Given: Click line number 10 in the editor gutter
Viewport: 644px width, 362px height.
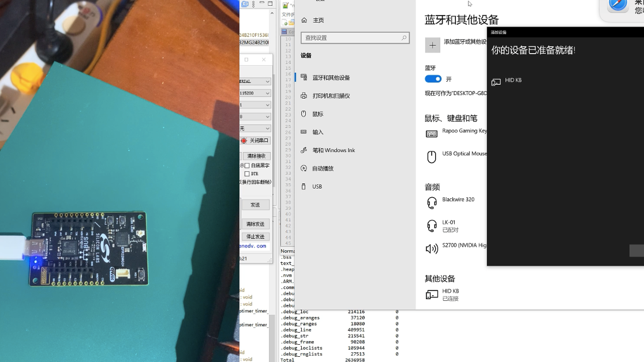Looking at the screenshot, I should tap(289, 39).
